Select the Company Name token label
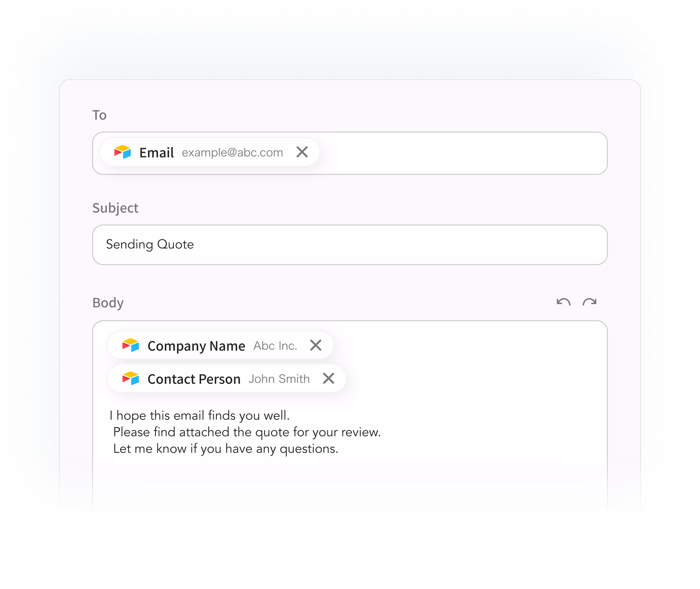This screenshot has width=700, height=589. (196, 346)
